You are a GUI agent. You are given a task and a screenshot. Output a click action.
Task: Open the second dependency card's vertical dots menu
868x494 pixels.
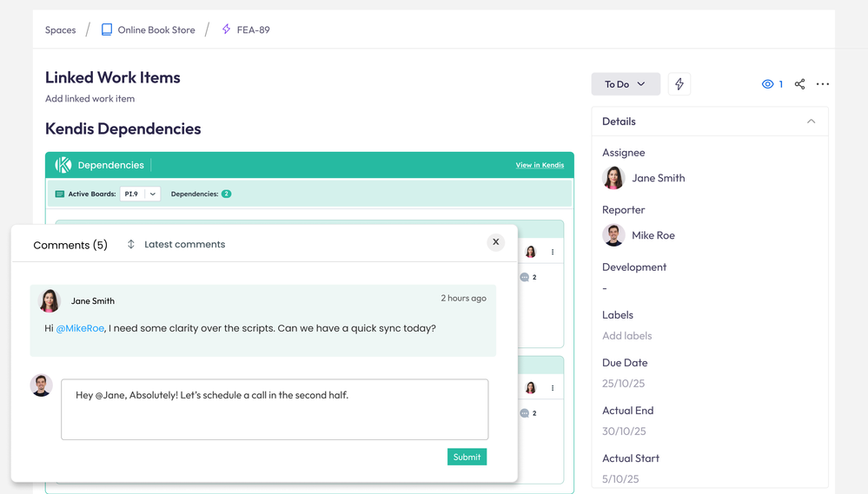[x=553, y=388]
